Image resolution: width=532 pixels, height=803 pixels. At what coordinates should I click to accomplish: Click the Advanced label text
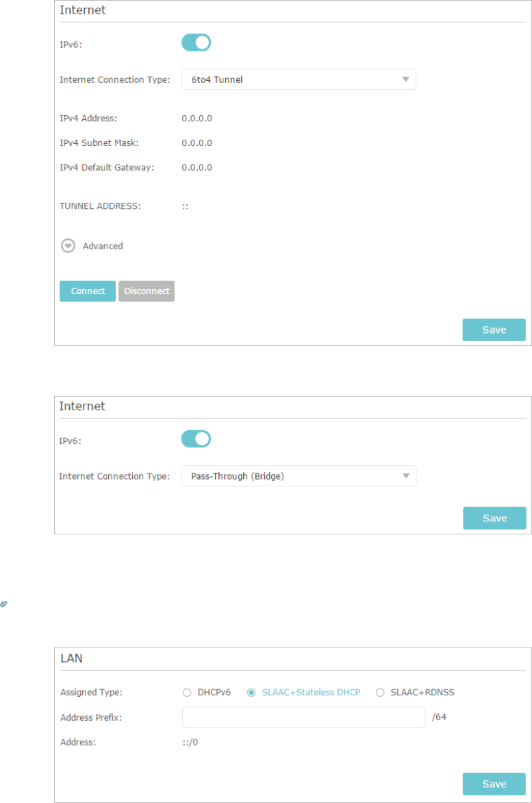coord(103,246)
